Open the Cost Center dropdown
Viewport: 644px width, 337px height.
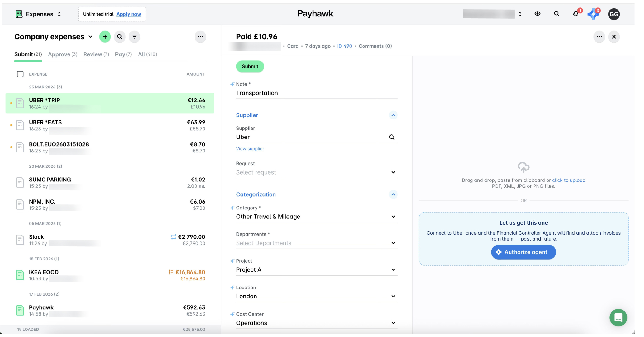(317, 323)
